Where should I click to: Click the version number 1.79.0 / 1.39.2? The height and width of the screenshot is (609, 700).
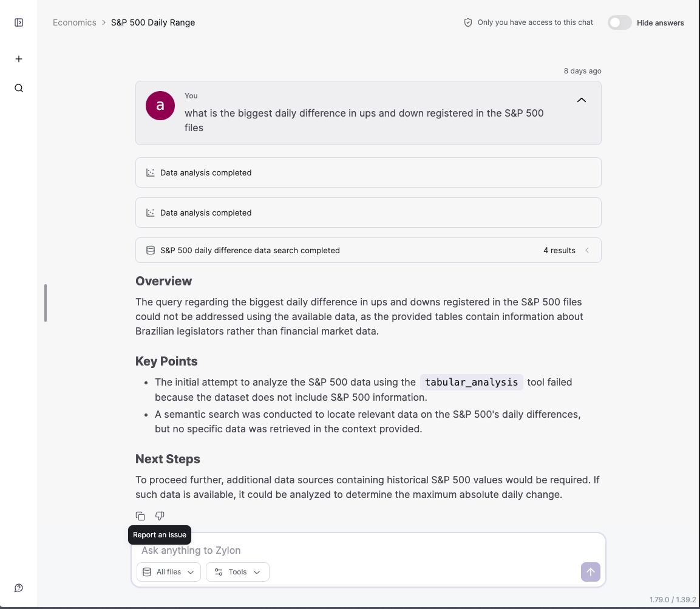coord(672,600)
